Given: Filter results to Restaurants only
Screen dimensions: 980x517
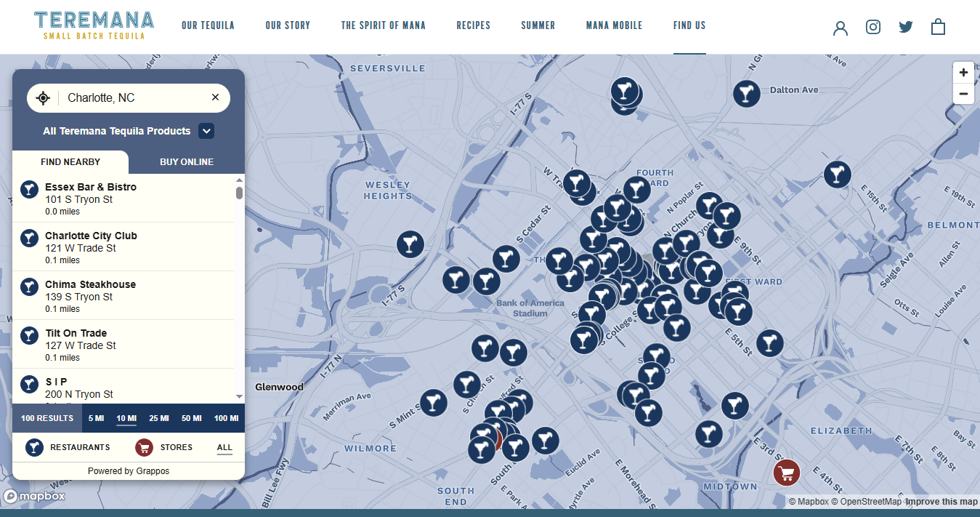Looking at the screenshot, I should [68, 447].
